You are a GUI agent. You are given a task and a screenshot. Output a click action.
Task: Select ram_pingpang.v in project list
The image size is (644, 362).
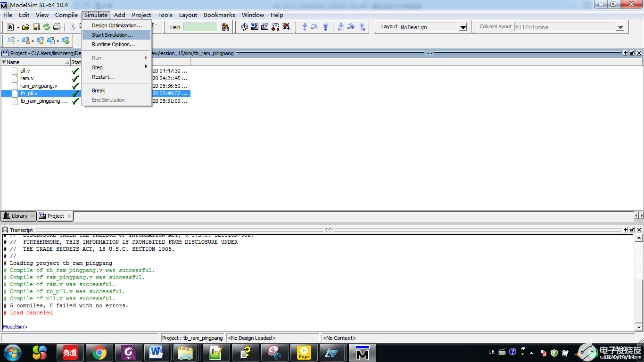[39, 86]
